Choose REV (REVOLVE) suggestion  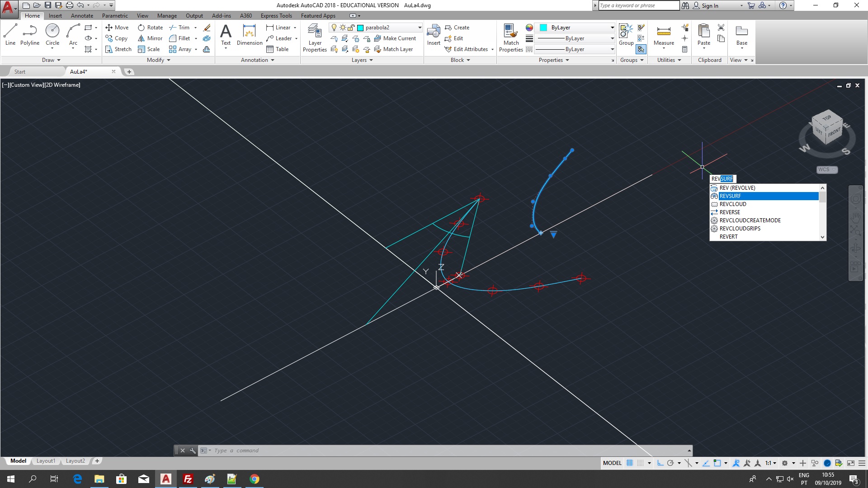[x=764, y=188]
